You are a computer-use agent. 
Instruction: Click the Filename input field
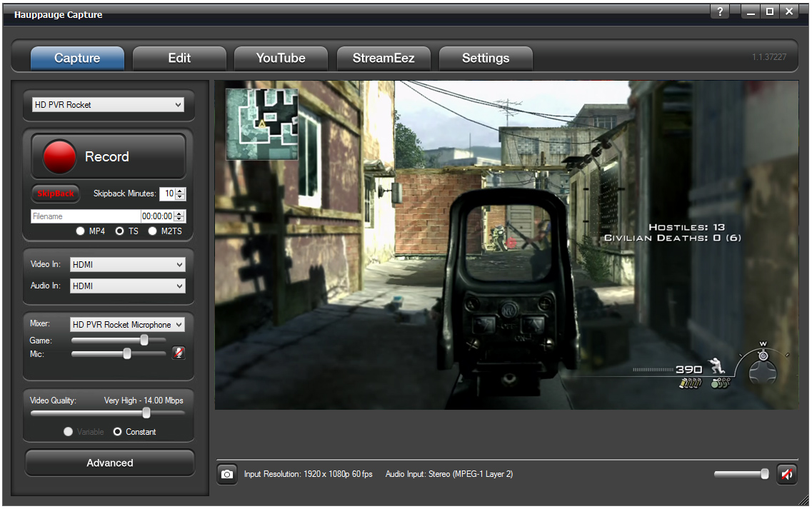click(86, 216)
